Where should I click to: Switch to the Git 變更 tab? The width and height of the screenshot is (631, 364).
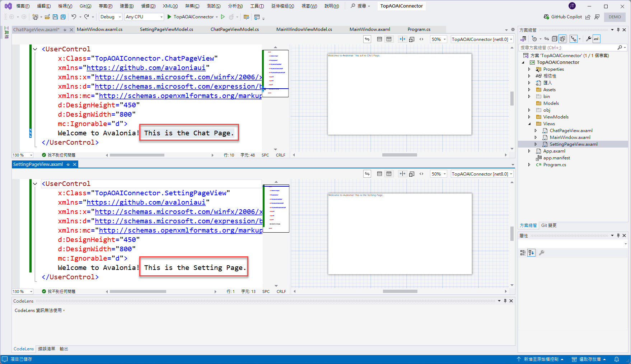(x=549, y=225)
